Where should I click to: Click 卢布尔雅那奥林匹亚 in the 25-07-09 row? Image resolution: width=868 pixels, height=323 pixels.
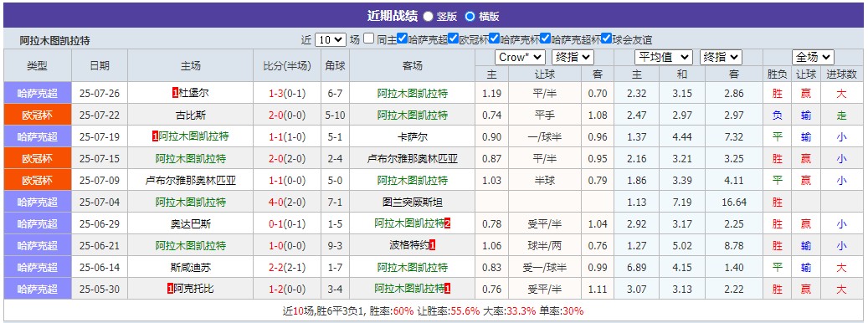[x=191, y=180]
